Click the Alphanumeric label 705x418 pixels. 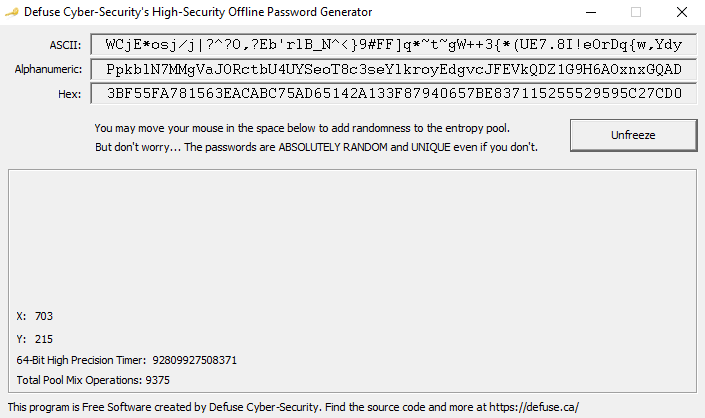click(48, 69)
